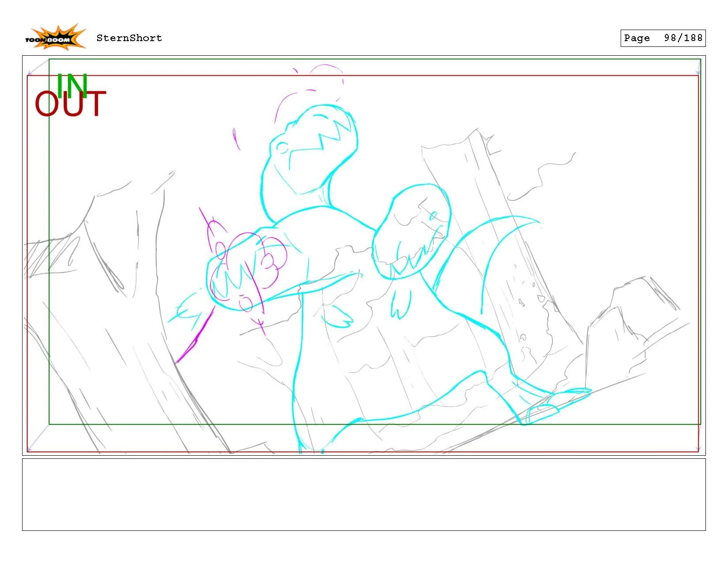Expand the bottom-right corner frame handle

click(x=699, y=450)
